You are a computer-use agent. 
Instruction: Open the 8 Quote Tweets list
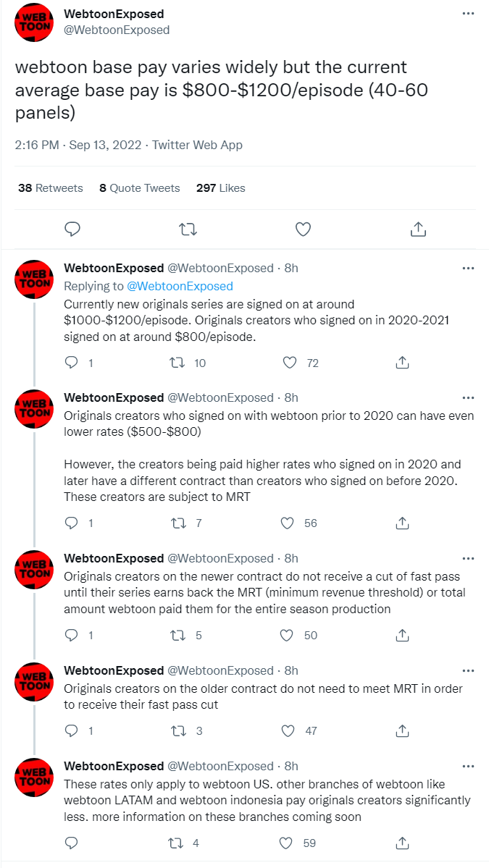[x=139, y=188]
